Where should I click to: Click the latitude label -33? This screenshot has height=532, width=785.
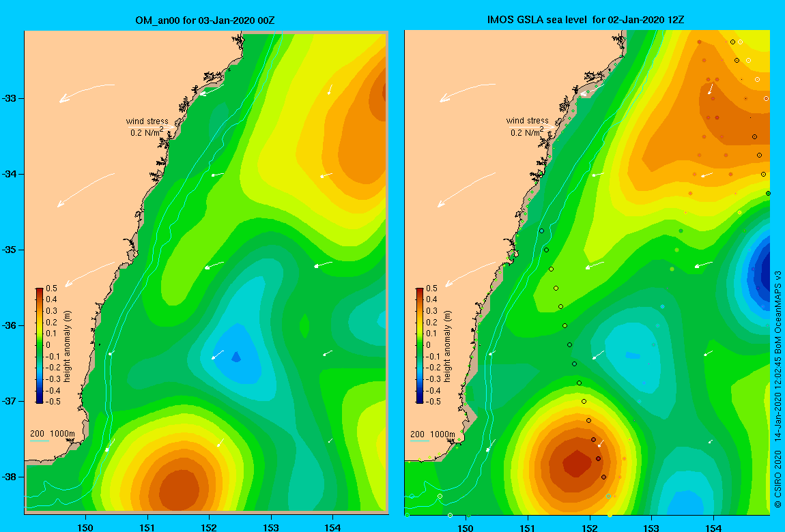pyautogui.click(x=9, y=98)
